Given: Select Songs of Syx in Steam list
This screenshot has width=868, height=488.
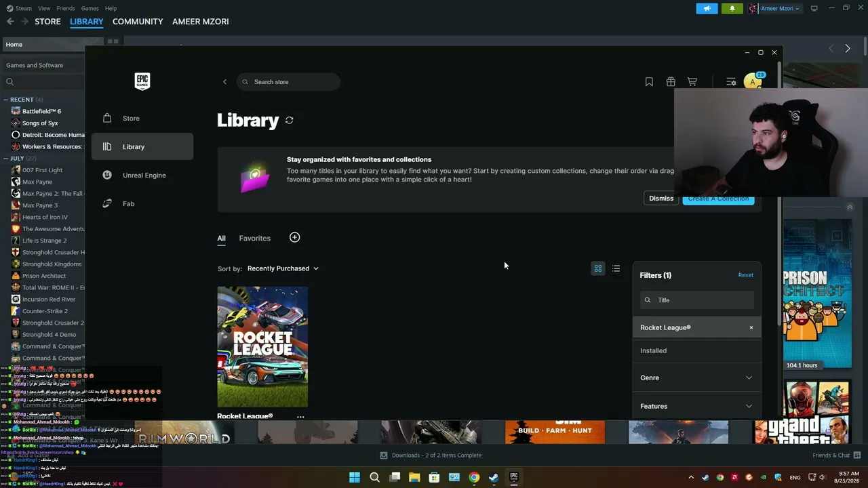Looking at the screenshot, I should 40,123.
